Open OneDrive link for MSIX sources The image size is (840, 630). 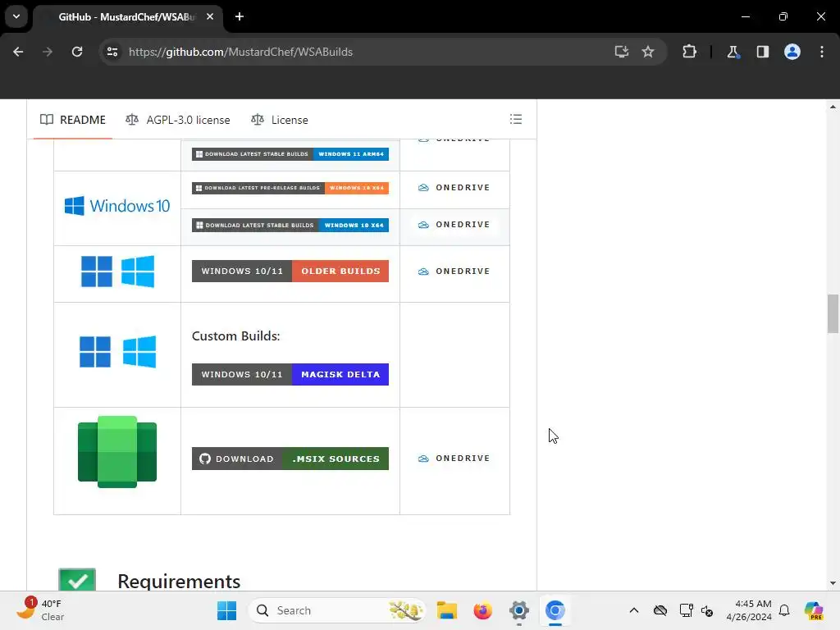[x=454, y=458]
